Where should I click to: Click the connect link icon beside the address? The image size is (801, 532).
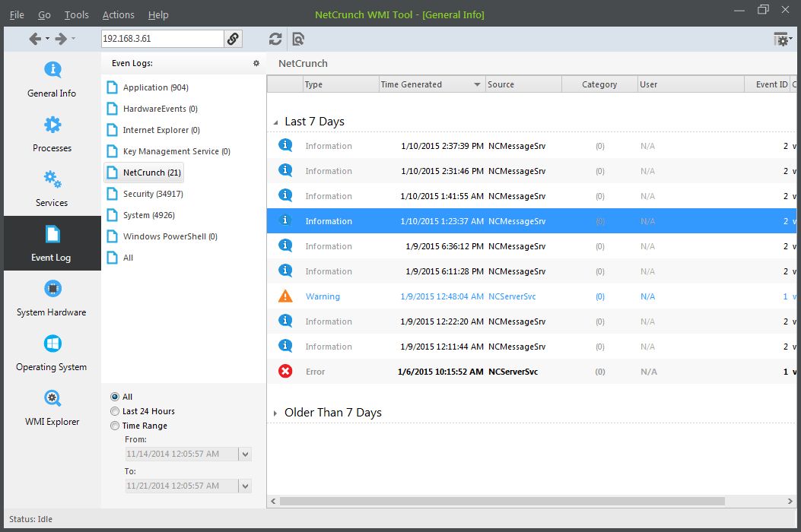[234, 38]
